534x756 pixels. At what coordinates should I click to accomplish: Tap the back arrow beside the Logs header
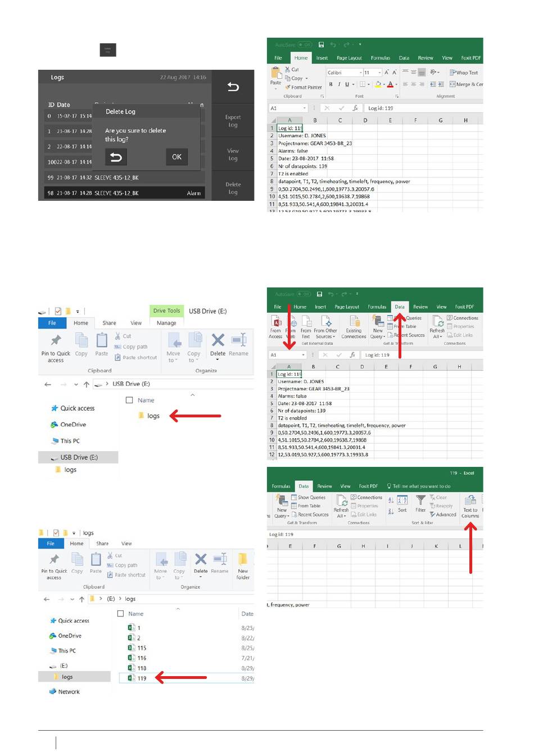pyautogui.click(x=233, y=87)
